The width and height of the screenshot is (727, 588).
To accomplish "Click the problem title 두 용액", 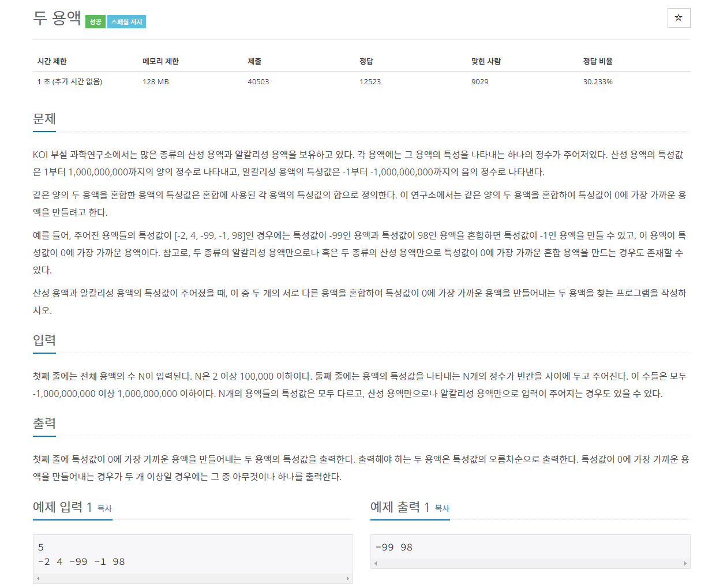I will coord(57,18).
